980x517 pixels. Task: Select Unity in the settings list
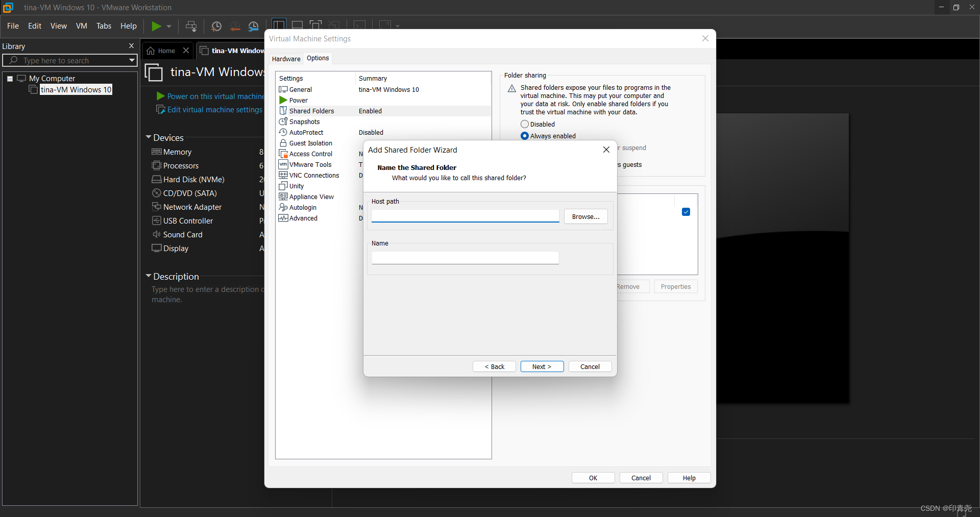(x=296, y=186)
